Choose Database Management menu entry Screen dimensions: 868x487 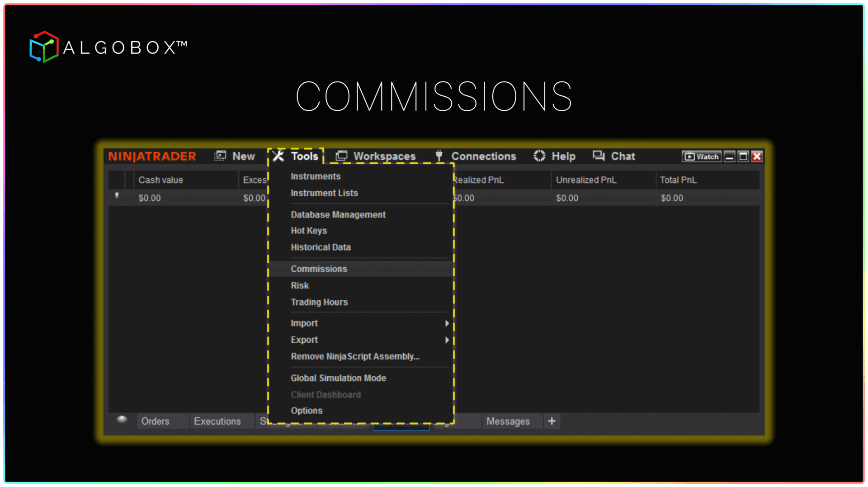tap(338, 215)
